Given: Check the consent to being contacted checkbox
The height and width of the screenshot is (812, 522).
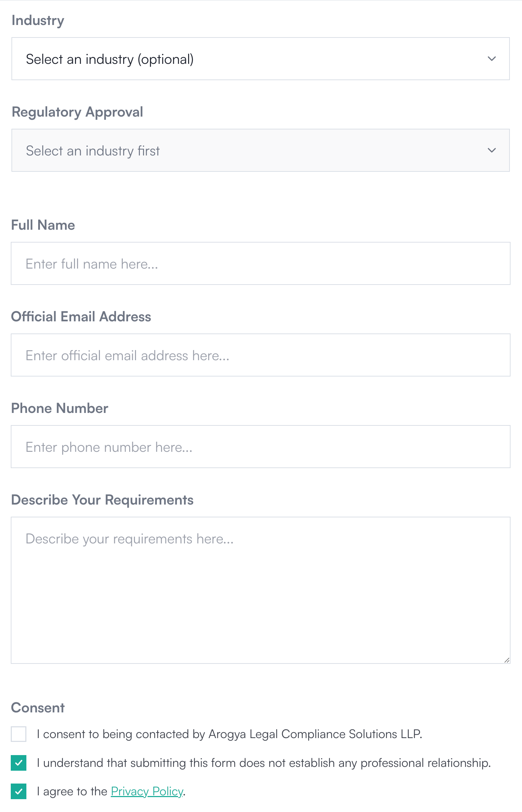Looking at the screenshot, I should (x=19, y=734).
